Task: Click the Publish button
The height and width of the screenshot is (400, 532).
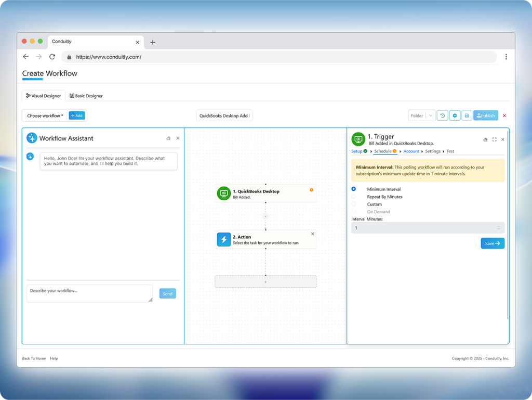Action: click(485, 115)
